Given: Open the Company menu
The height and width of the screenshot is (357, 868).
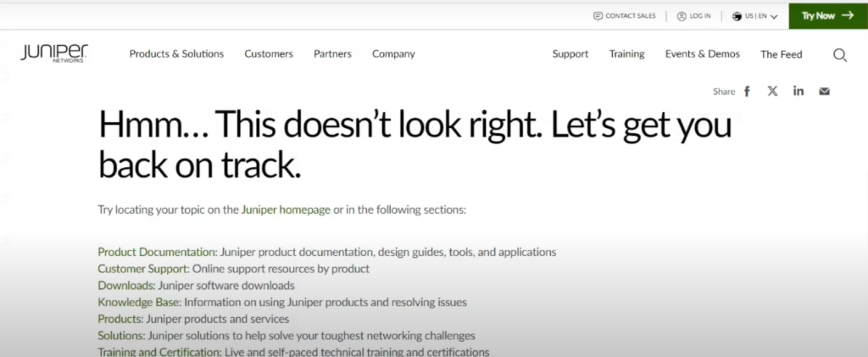Looking at the screenshot, I should click(x=393, y=54).
